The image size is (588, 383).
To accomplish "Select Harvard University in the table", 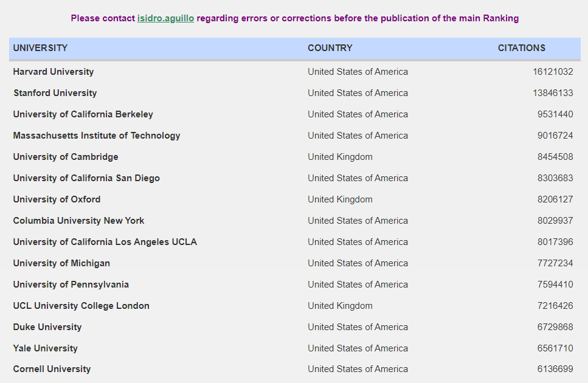I will pyautogui.click(x=54, y=72).
